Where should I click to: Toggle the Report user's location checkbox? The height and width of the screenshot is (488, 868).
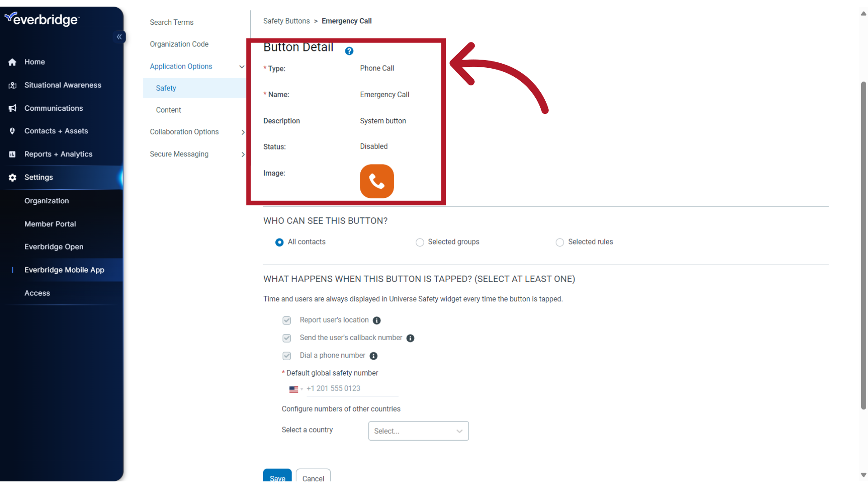point(287,320)
